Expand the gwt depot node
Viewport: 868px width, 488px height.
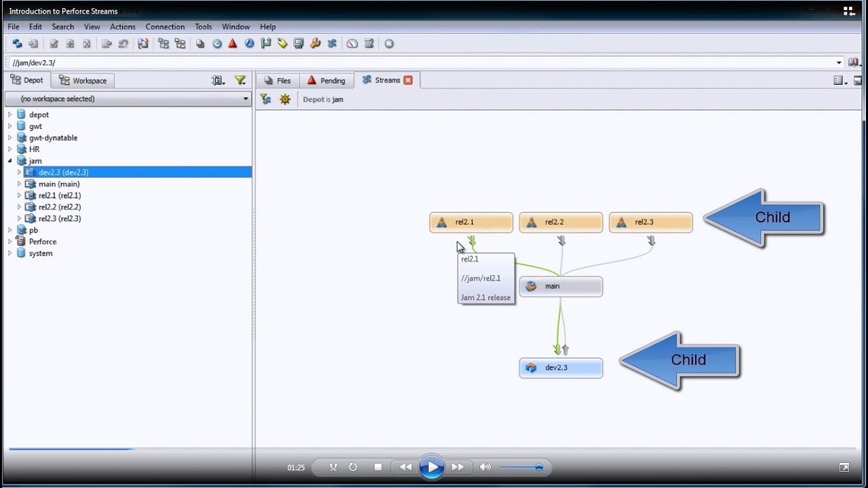tap(9, 126)
